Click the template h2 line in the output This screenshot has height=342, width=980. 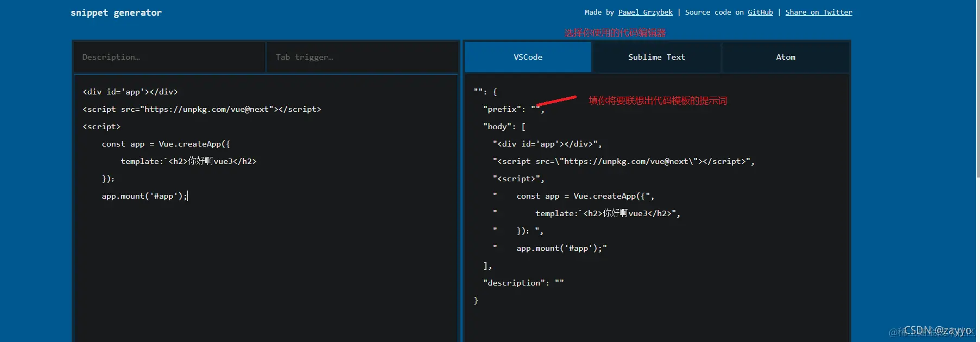(587, 213)
